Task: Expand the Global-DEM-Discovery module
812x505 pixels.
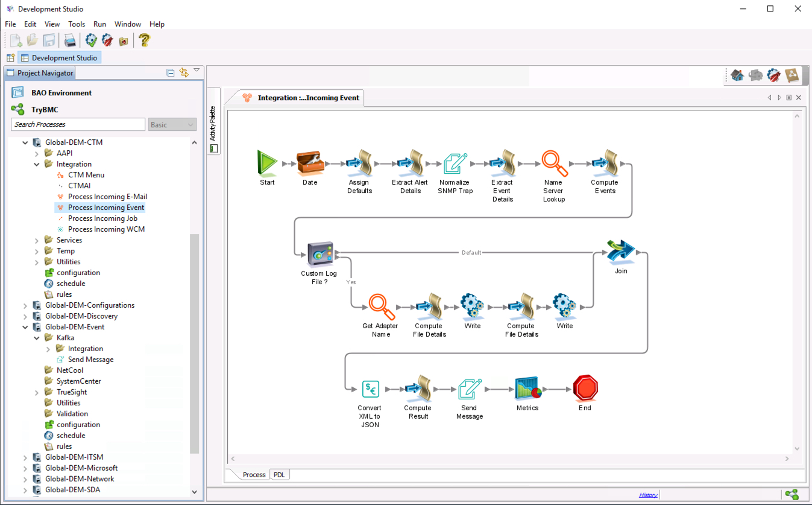Action: (x=25, y=317)
